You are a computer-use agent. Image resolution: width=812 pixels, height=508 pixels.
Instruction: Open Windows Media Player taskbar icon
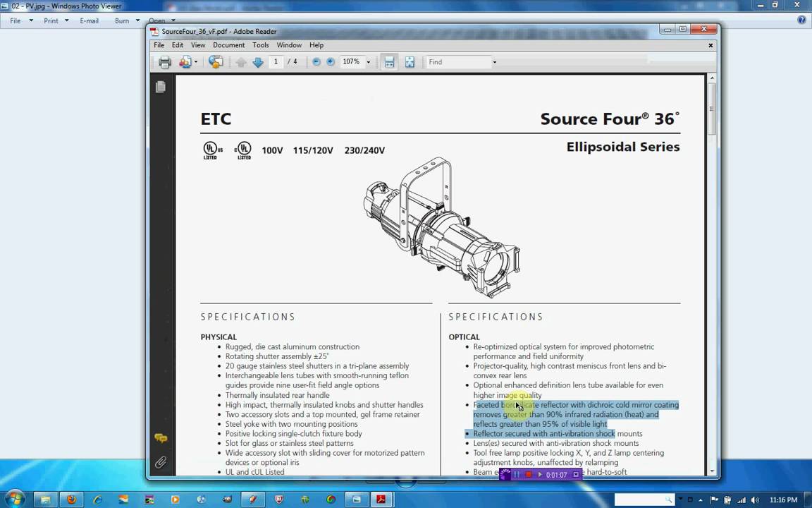(x=175, y=500)
